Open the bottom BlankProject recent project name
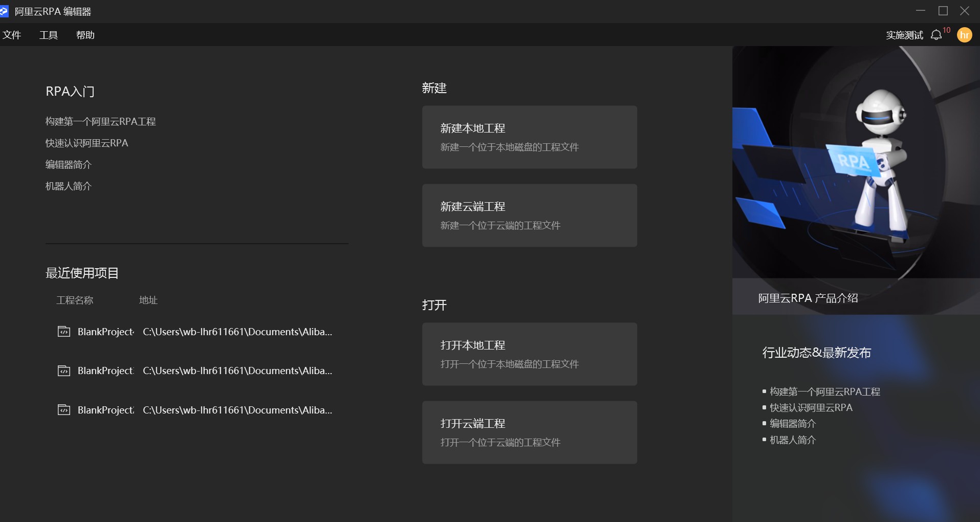The height and width of the screenshot is (522, 980). (x=106, y=410)
